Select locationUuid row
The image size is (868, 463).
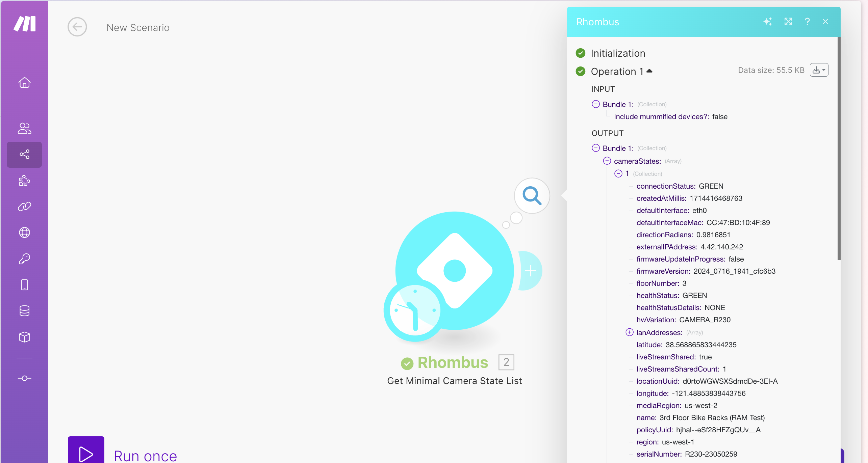click(707, 381)
